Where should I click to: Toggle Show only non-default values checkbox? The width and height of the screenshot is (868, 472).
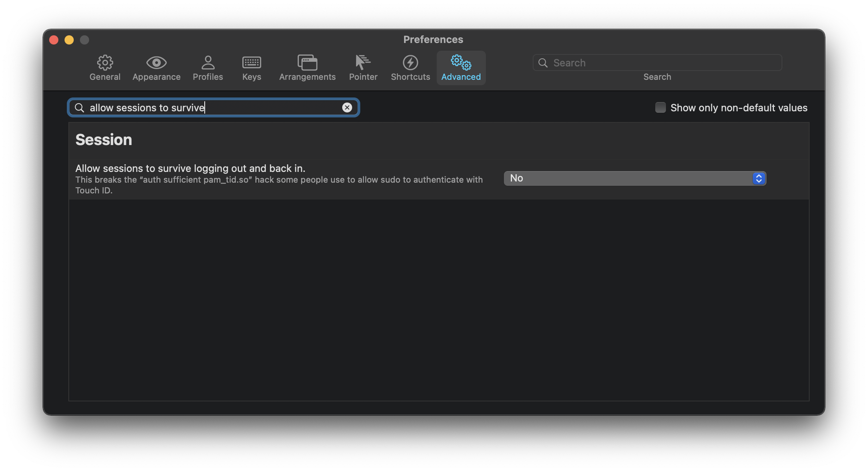click(x=660, y=107)
